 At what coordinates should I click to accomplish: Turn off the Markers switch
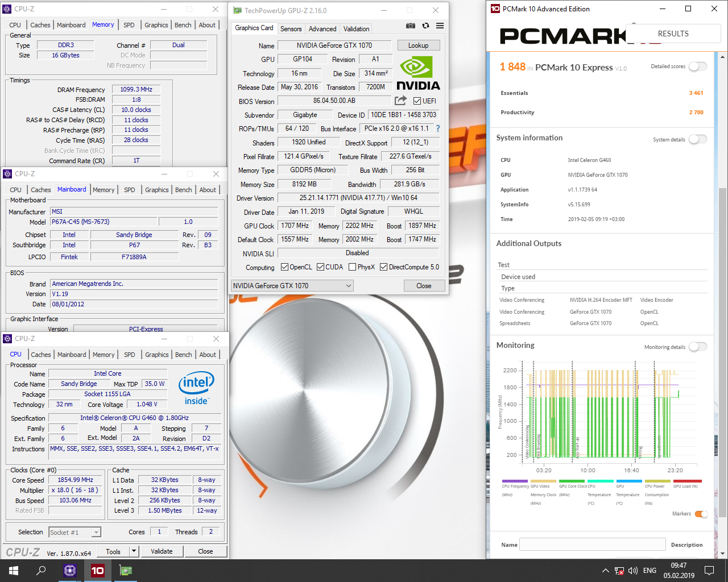pos(701,514)
